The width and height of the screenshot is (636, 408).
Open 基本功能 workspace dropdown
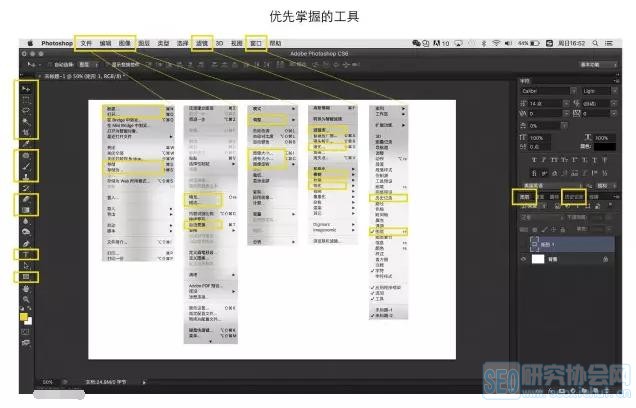(x=598, y=64)
